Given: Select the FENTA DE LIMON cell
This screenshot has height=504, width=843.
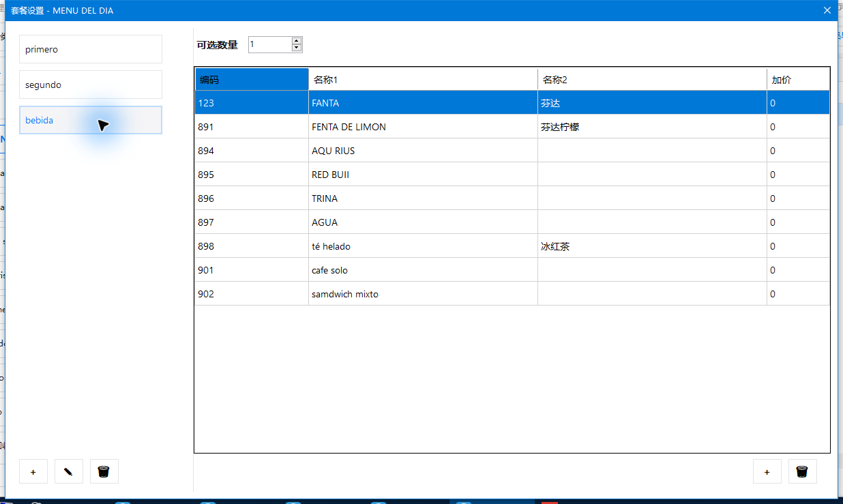Looking at the screenshot, I should [x=423, y=127].
